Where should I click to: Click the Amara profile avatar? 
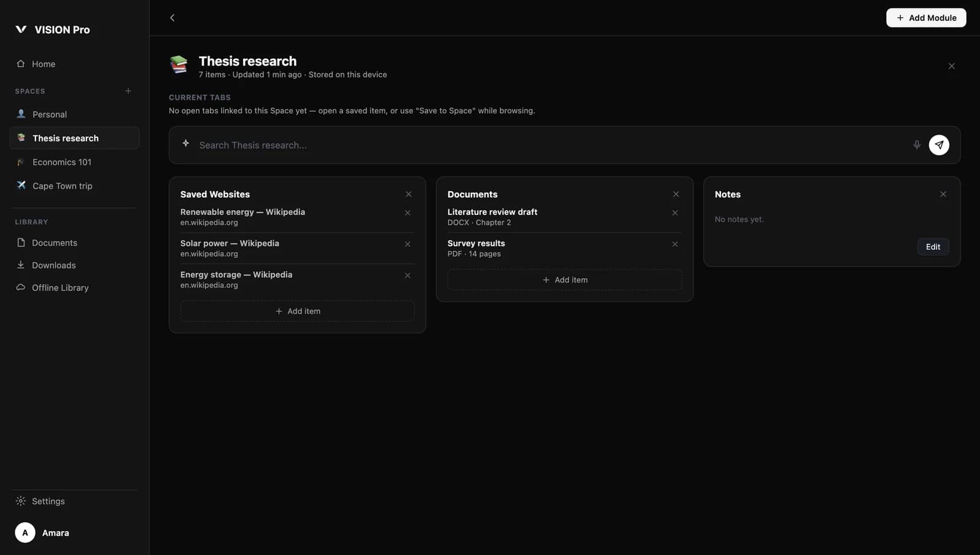(x=25, y=533)
